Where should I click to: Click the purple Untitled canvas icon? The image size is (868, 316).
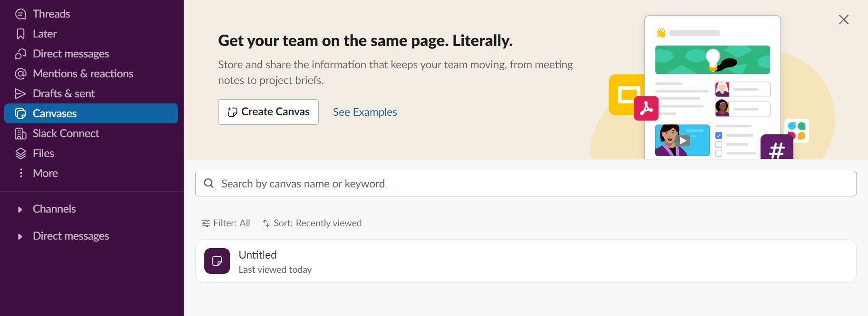[217, 261]
